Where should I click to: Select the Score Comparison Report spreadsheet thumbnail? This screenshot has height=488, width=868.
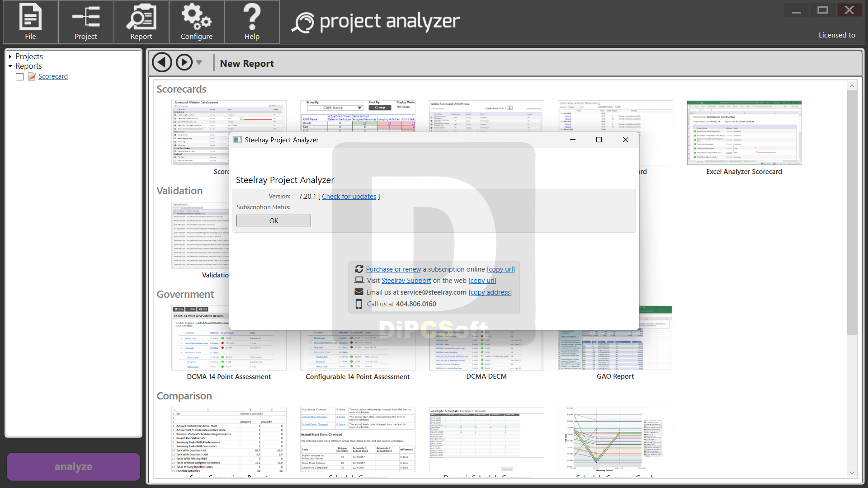(229, 439)
